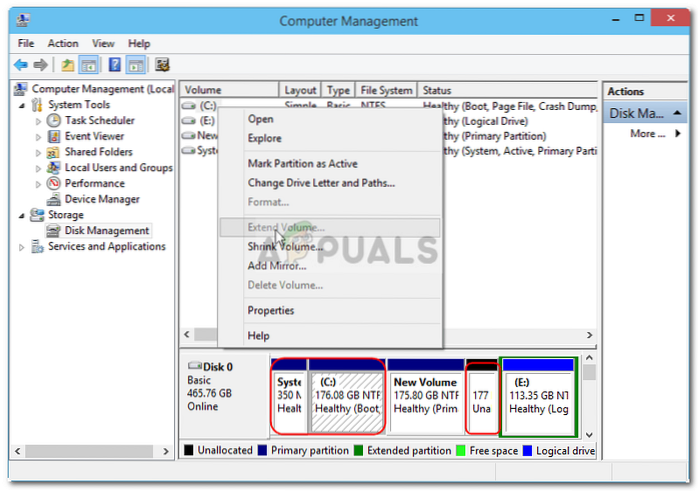Expand the Services and Applications node
The height and width of the screenshot is (491, 698).
(23, 247)
